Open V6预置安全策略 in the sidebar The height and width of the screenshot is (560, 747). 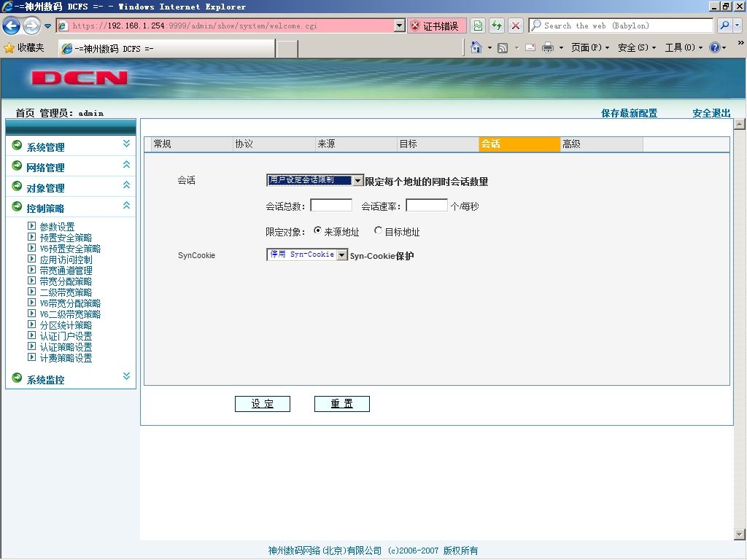coord(70,249)
